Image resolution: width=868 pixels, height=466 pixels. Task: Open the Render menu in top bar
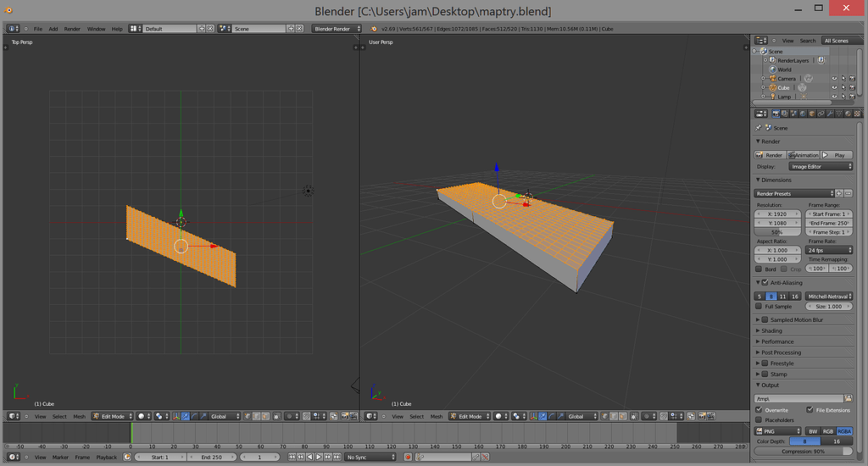72,29
